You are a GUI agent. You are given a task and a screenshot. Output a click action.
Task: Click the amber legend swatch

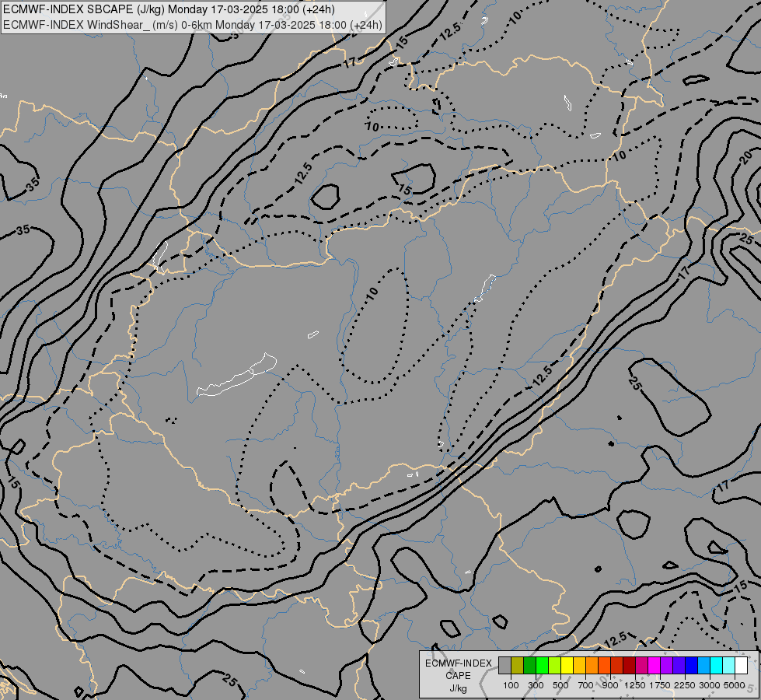(x=579, y=666)
